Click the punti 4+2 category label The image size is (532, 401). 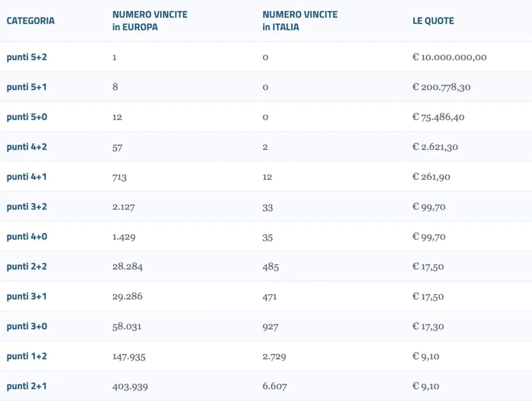(27, 147)
